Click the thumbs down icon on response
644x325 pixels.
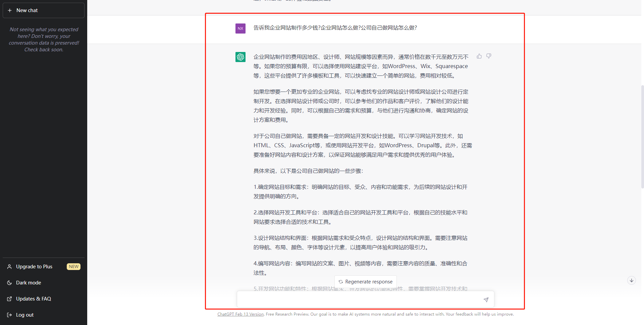tap(489, 56)
